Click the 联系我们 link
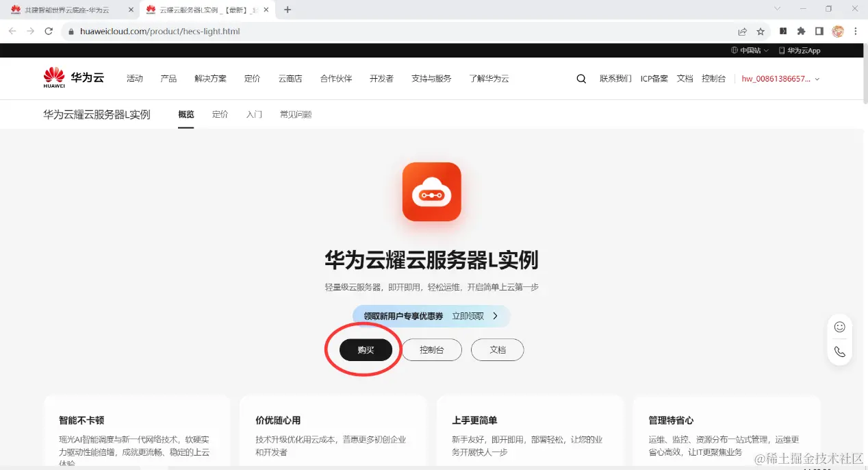The image size is (868, 470). pos(615,79)
